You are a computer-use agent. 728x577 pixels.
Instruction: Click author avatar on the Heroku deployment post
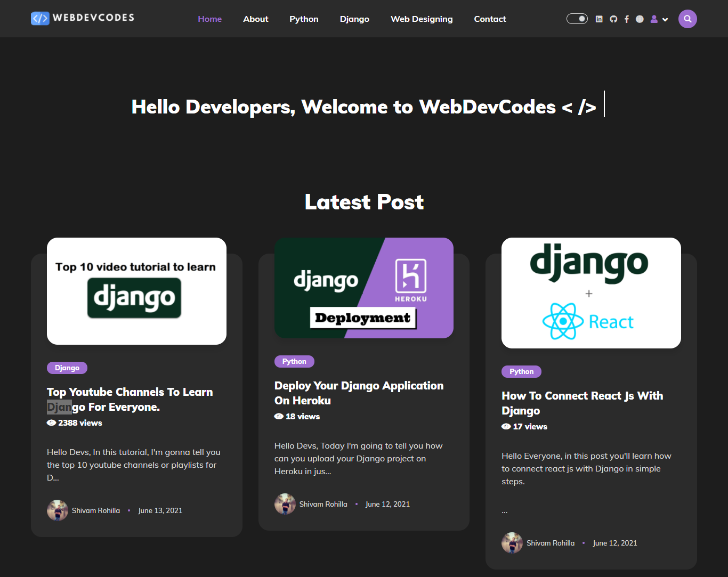coord(285,504)
